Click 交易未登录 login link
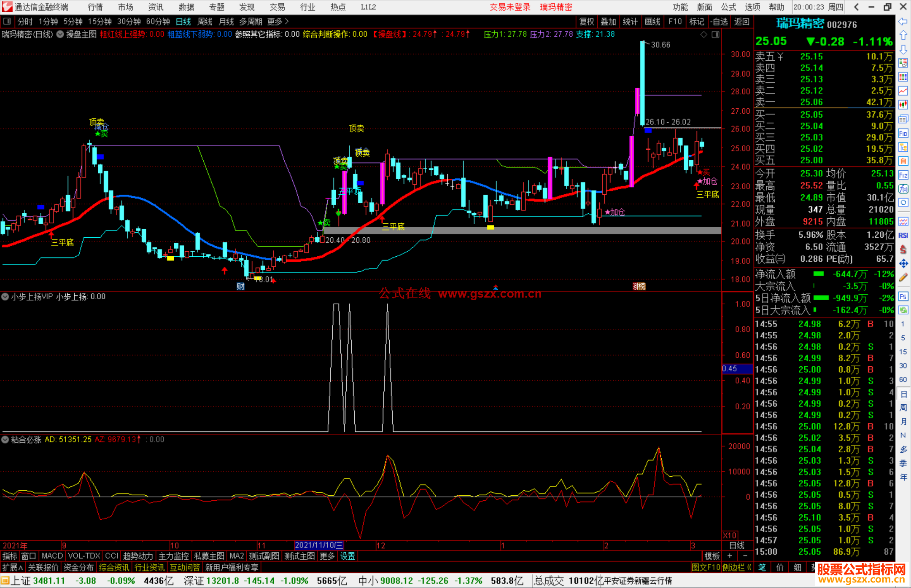911x588 pixels. [x=510, y=7]
